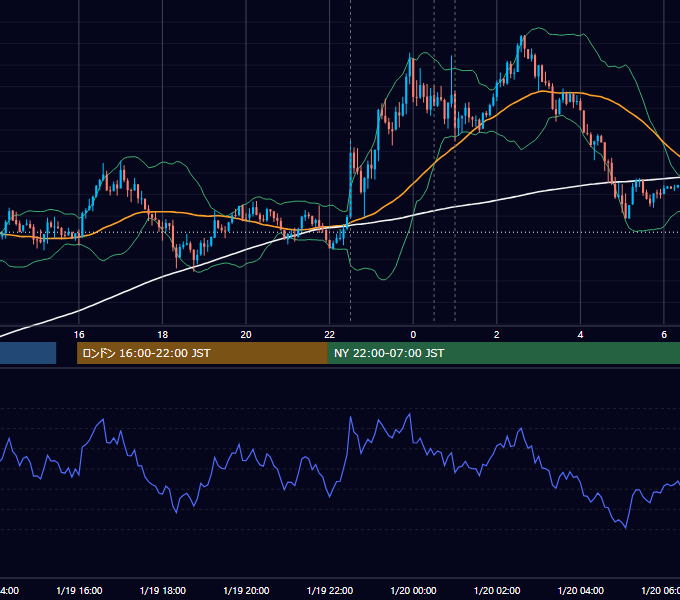Click the hour 0 axis marker
680x600 pixels.
coord(413,335)
